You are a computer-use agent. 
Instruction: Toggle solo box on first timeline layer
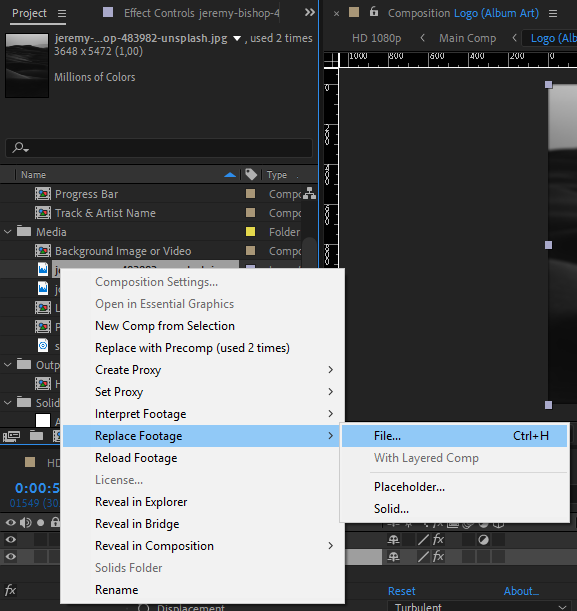(40, 540)
